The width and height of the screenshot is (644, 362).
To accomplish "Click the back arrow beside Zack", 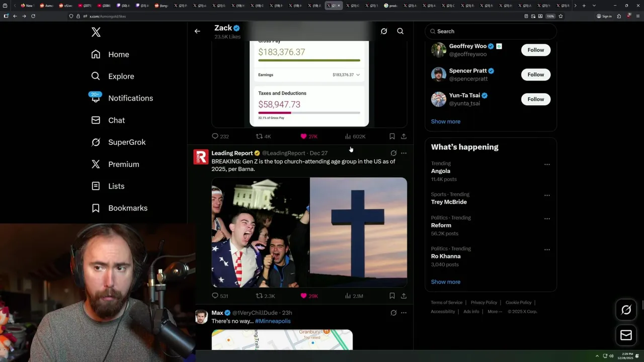I will click(197, 31).
